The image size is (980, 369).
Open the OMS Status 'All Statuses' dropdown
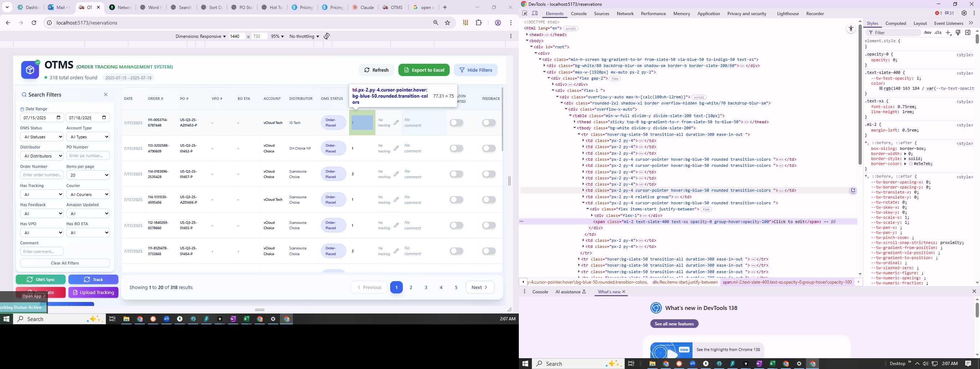(x=42, y=137)
